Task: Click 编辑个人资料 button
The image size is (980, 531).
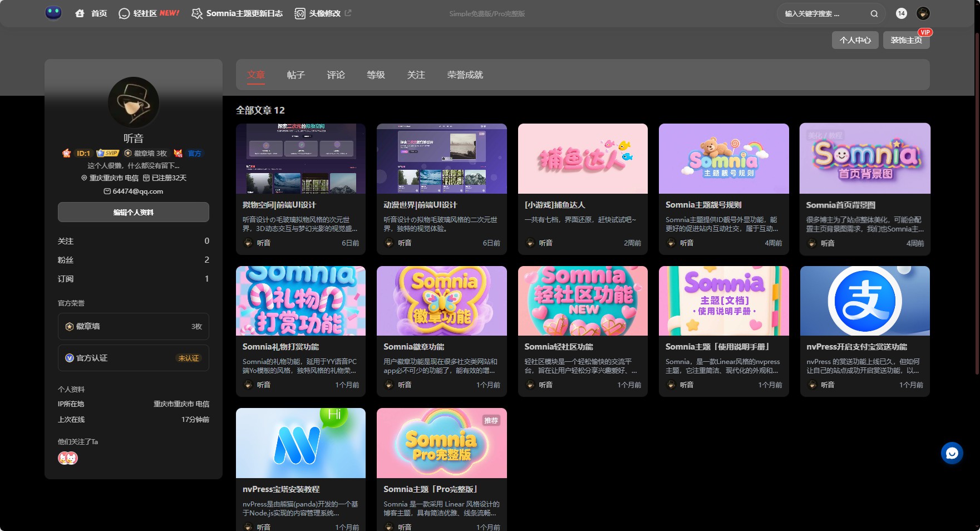Action: (x=134, y=212)
